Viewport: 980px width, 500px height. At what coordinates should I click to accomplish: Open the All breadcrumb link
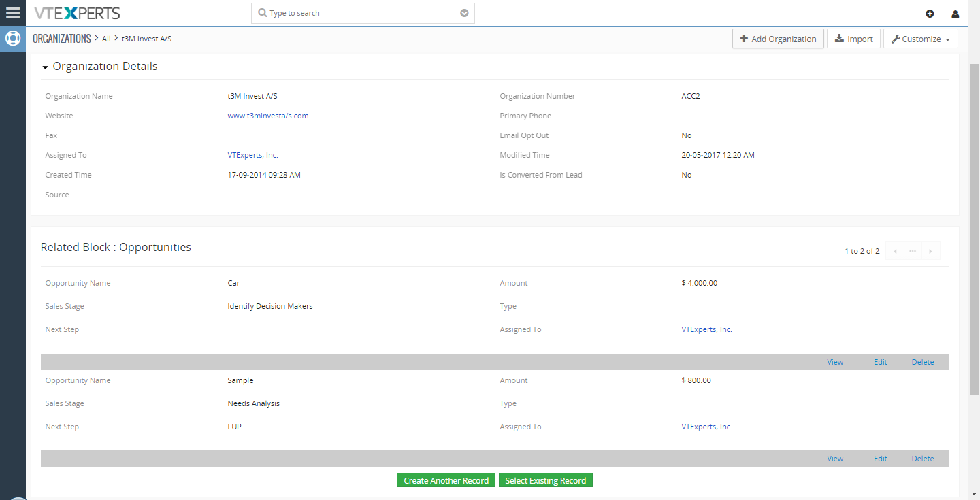106,39
